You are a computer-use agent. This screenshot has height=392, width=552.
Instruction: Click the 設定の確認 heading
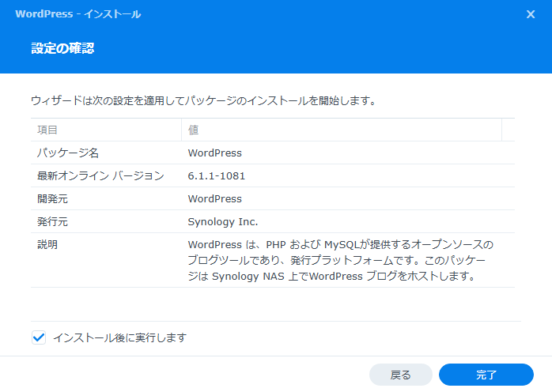coord(62,48)
